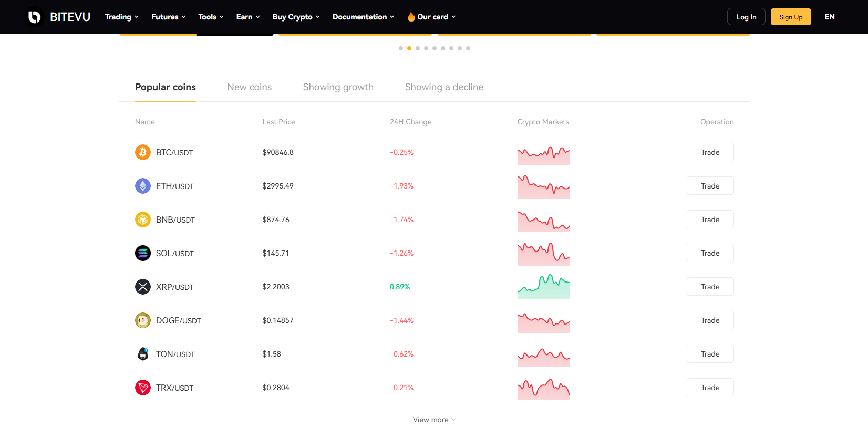Select the first carousel pagination dot

pos(401,48)
